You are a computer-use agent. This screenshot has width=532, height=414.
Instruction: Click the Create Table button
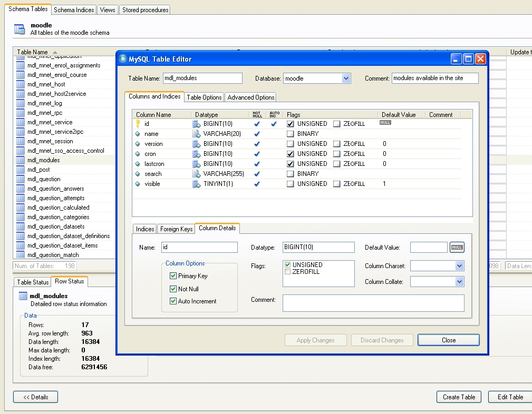459,397
